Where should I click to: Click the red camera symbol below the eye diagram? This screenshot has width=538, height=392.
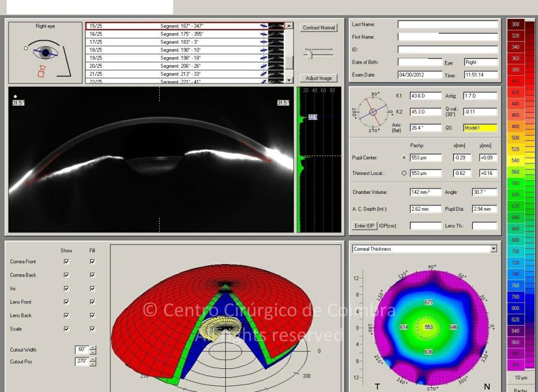click(42, 71)
